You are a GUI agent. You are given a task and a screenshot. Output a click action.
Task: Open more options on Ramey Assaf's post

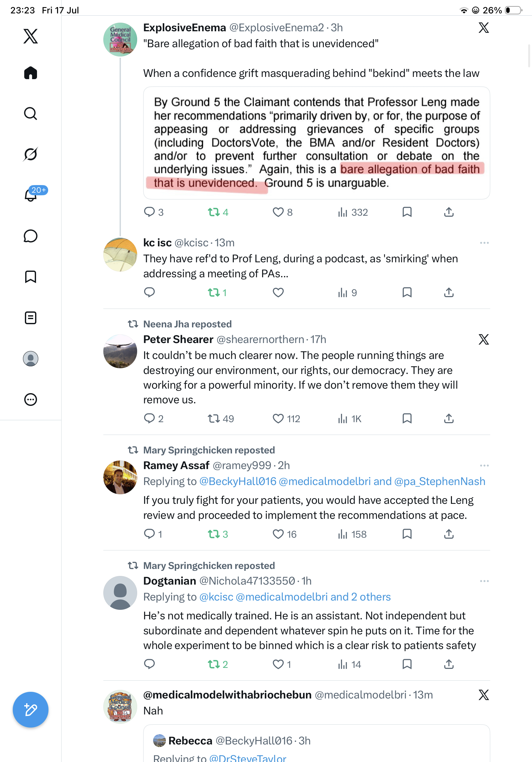pyautogui.click(x=484, y=466)
